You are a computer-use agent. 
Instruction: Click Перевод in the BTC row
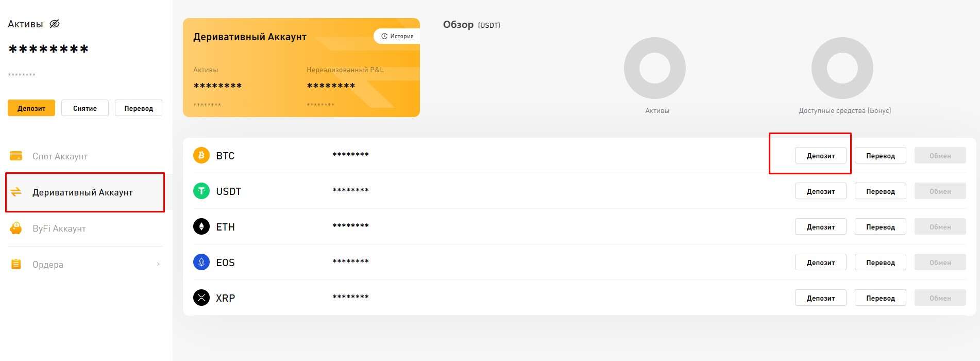click(x=881, y=155)
